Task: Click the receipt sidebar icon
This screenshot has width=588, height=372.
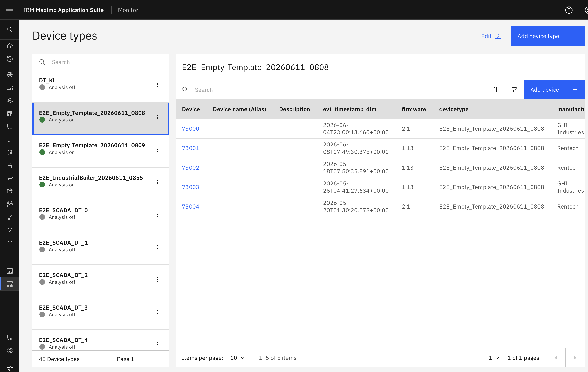Action: click(x=10, y=140)
